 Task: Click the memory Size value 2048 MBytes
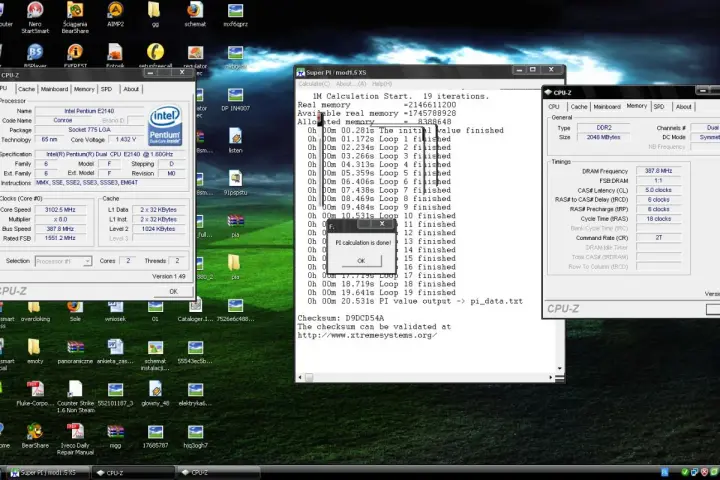tap(603, 137)
